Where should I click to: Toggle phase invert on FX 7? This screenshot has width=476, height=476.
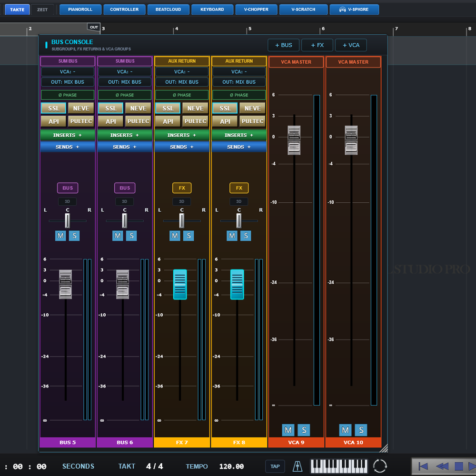[182, 95]
